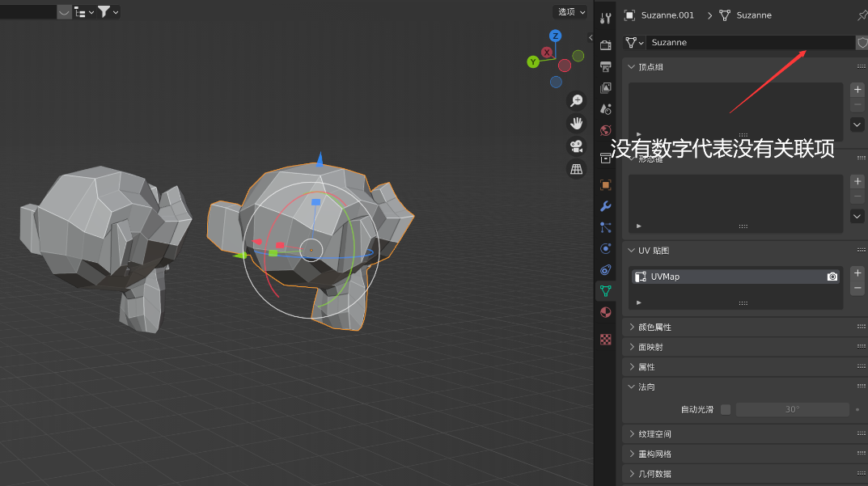Open the Texture properties checker tab
This screenshot has height=486, width=868.
click(606, 340)
